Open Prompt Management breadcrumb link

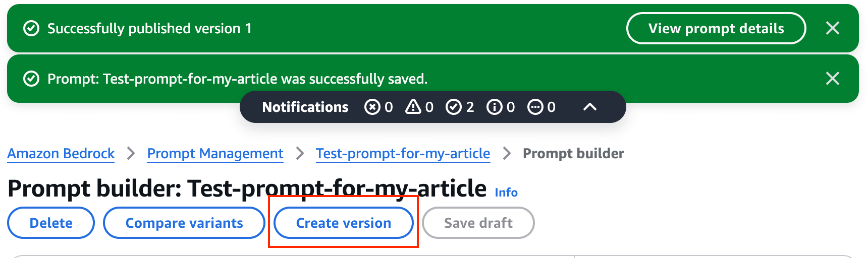point(215,153)
